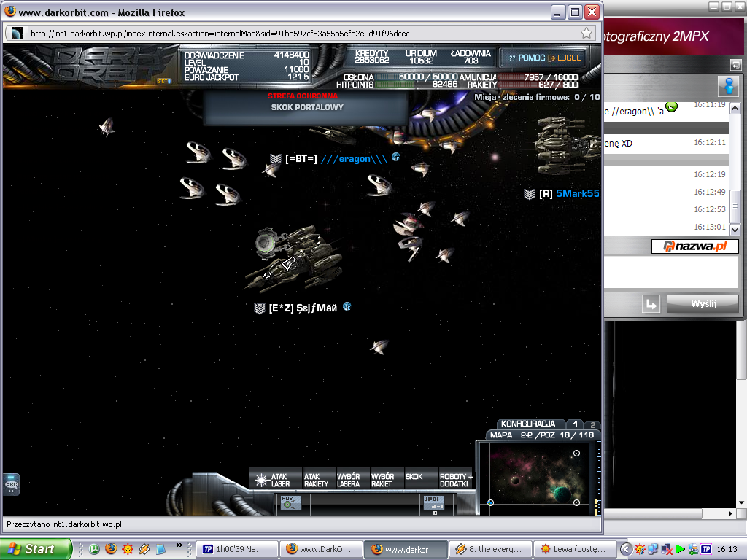This screenshot has height=560, width=747.
Task: Select KONFIGURACJA tab 1
Action: pos(575,424)
